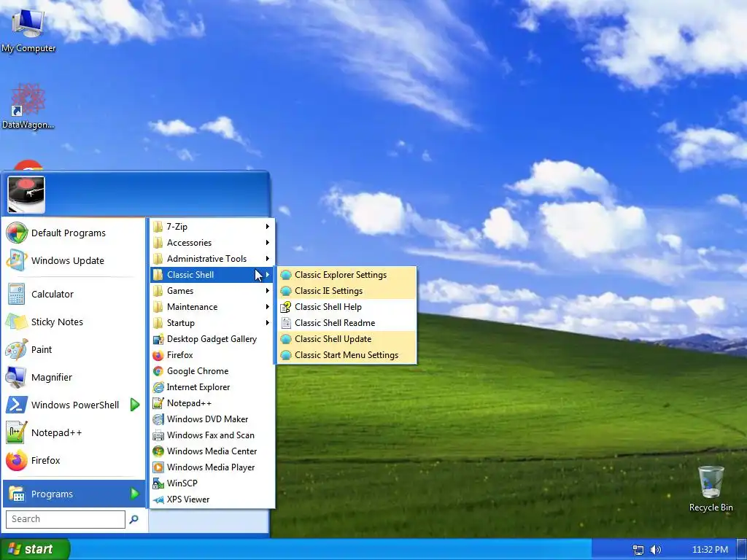Open Notepad++ from the Programs submenu
The height and width of the screenshot is (560, 747).
[212, 402]
